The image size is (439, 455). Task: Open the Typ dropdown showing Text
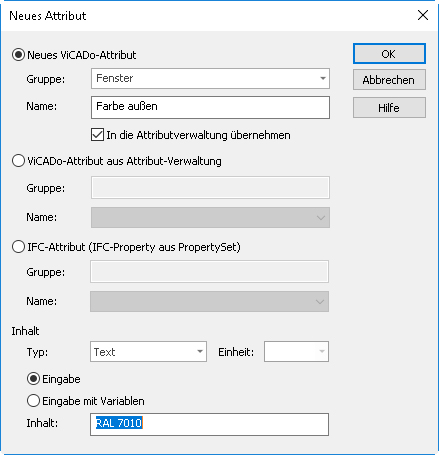click(x=148, y=351)
